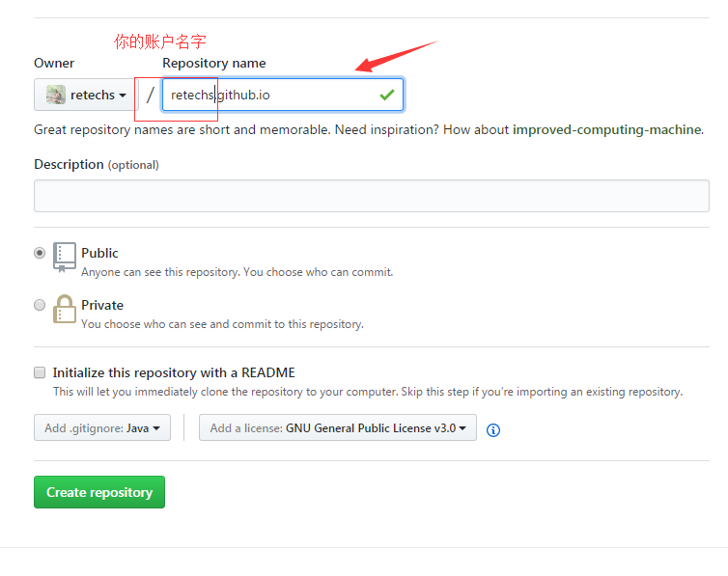Click the Repository name label
Screen dimensions: 728x576
(x=213, y=63)
